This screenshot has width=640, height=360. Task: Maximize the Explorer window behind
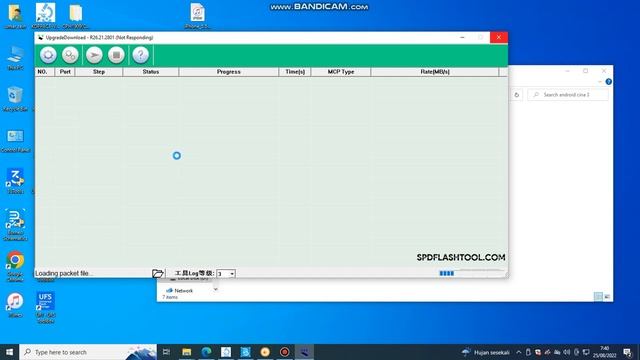point(585,71)
